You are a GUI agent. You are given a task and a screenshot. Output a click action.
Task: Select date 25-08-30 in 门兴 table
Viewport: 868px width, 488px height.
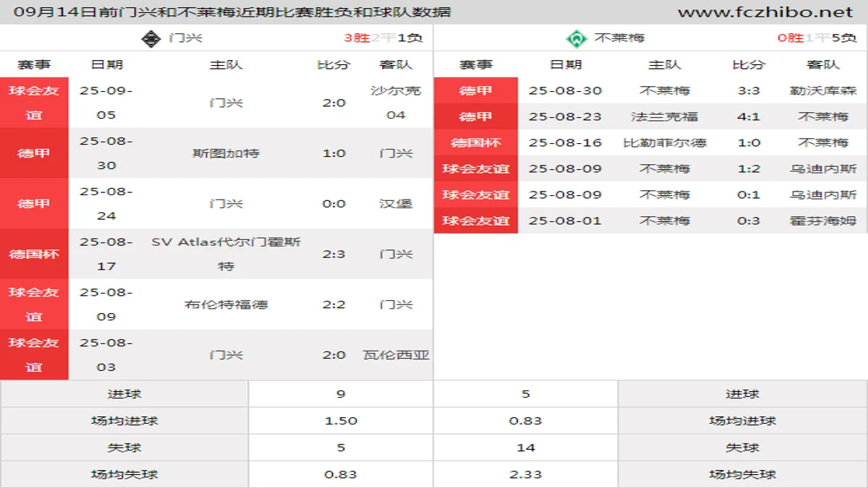pos(106,153)
